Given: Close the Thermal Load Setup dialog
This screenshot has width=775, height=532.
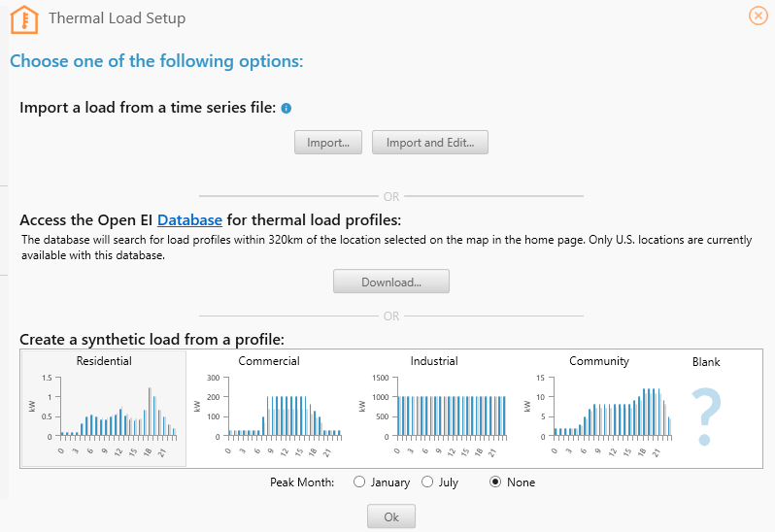Looking at the screenshot, I should point(758,16).
